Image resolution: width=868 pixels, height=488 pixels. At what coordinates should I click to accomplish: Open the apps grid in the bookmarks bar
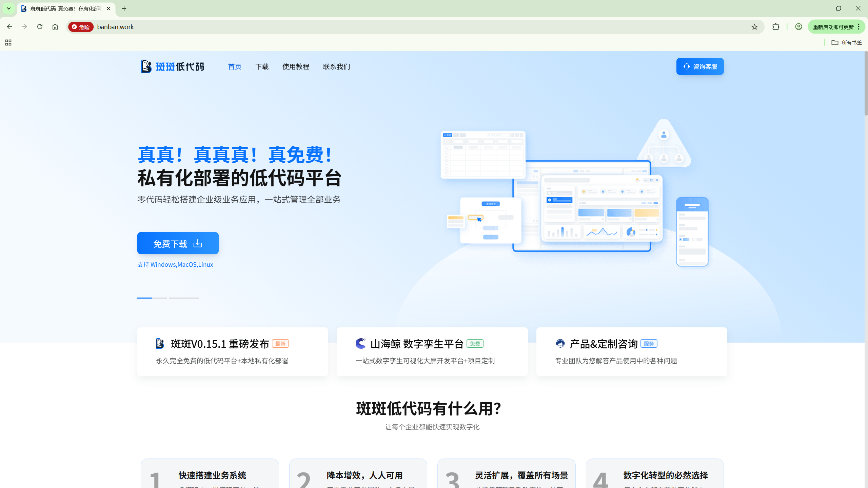coord(8,43)
